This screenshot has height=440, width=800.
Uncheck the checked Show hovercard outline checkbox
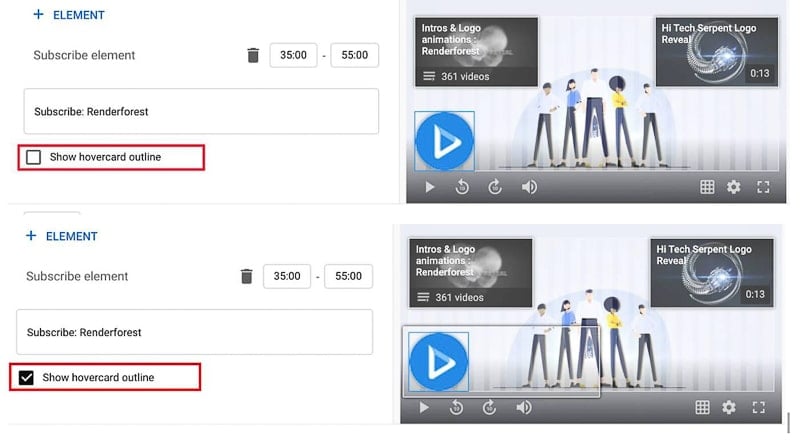pos(26,378)
